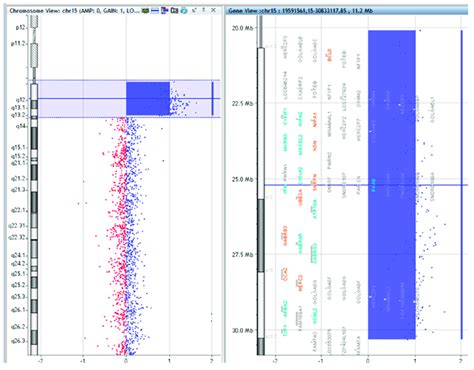474x370 pixels.
Task: Click the 25.0 Mb axis label
Action: (x=243, y=179)
